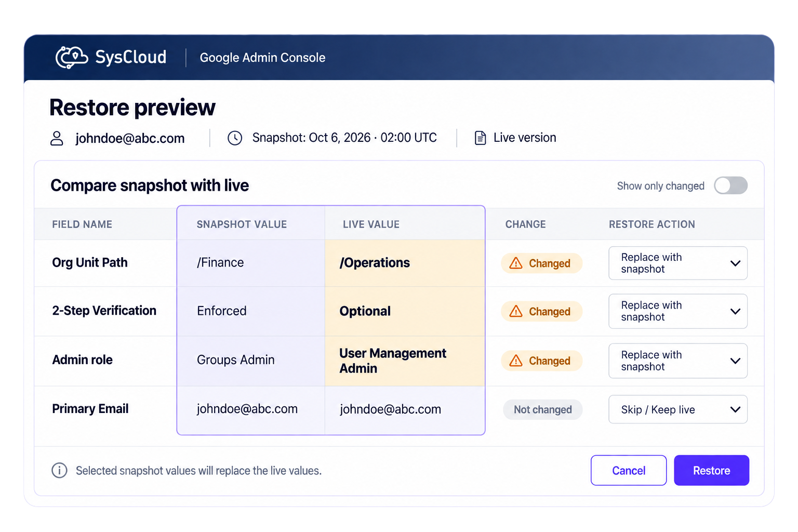Viewport: 798px width, 532px height.
Task: Select the /Operations live value cell
Action: tap(405, 263)
